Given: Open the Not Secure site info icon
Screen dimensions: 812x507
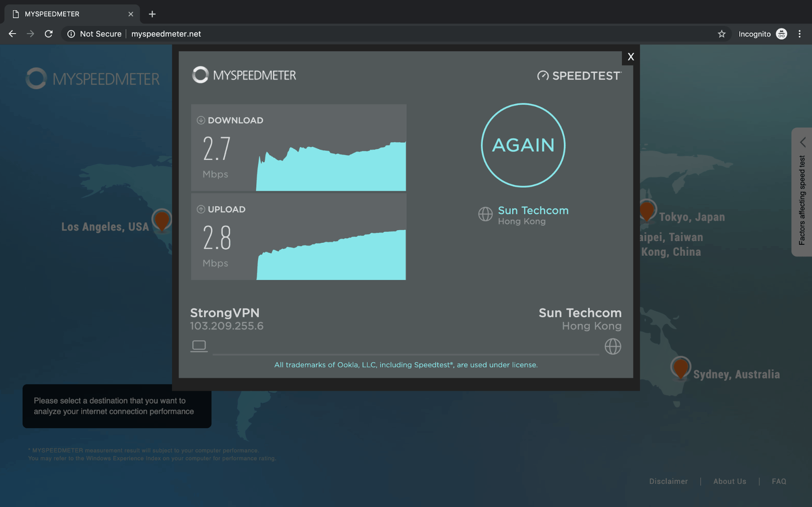Looking at the screenshot, I should [71, 34].
